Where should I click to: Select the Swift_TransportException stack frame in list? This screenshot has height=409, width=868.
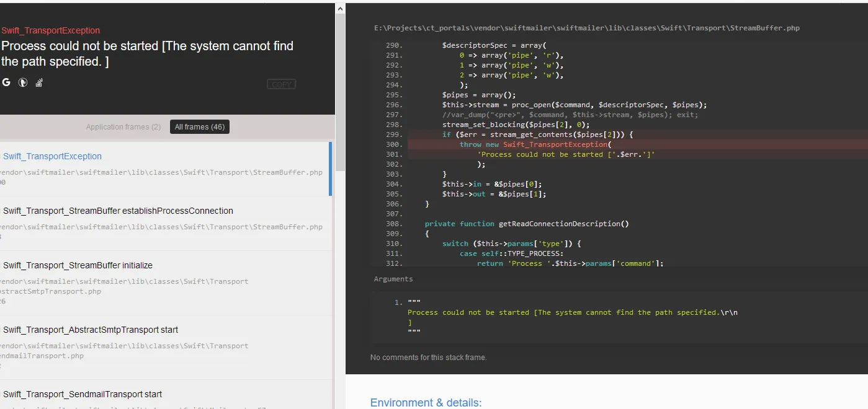coord(166,169)
